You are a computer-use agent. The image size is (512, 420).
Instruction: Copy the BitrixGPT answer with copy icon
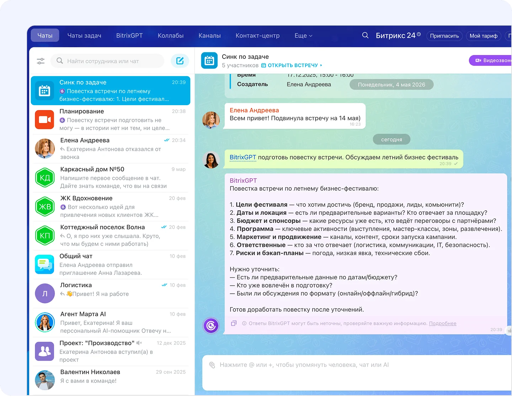pos(234,323)
